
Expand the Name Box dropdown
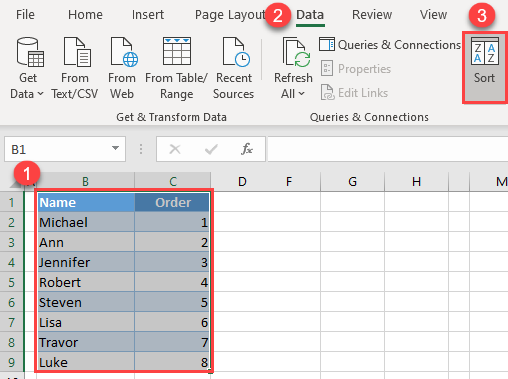pos(115,148)
